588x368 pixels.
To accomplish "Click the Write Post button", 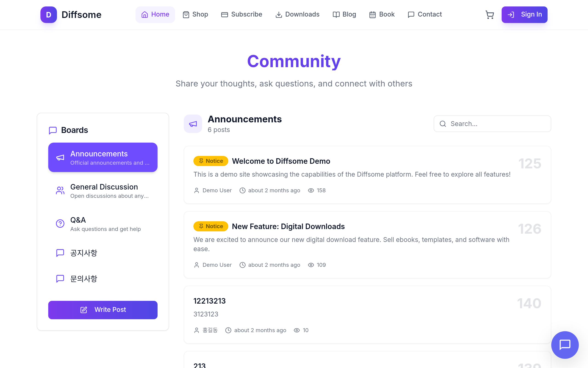I will tap(103, 310).
